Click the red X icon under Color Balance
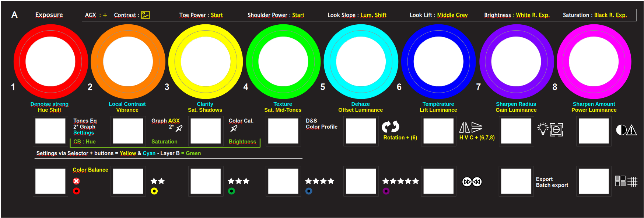Viewport: 644px width, 218px height. coord(76,181)
